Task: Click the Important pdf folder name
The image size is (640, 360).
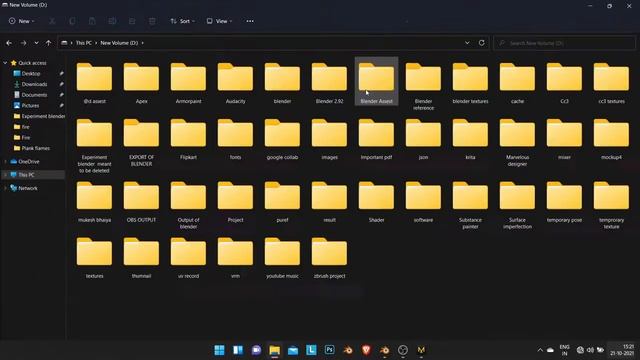Action: pos(376,157)
